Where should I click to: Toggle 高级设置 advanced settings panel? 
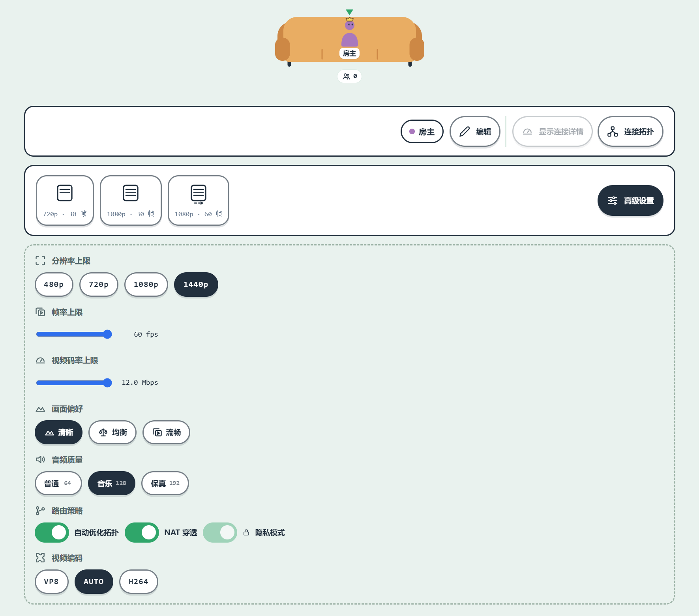coord(630,200)
